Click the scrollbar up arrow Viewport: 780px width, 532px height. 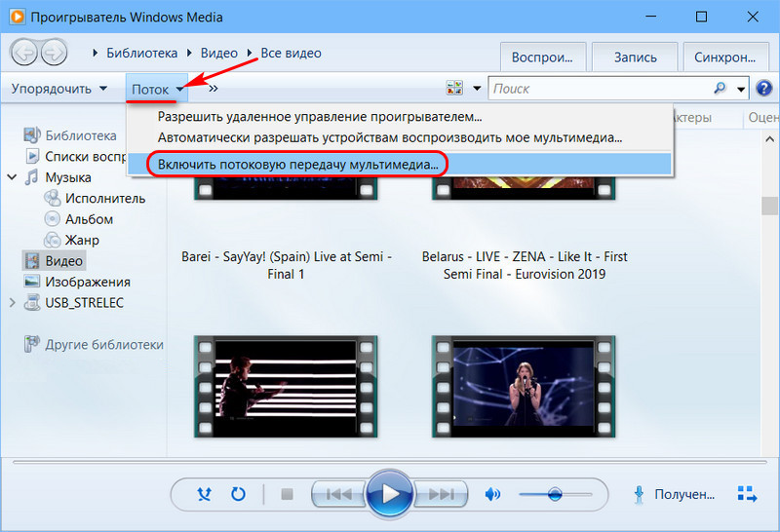click(769, 139)
